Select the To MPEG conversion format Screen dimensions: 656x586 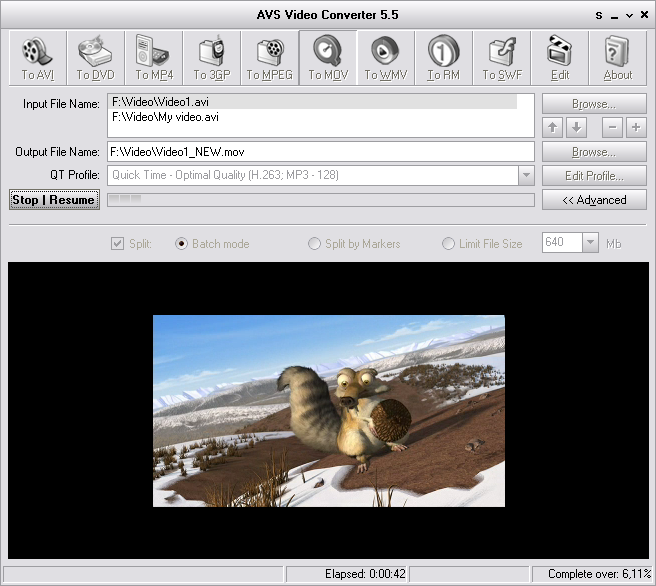[270, 58]
